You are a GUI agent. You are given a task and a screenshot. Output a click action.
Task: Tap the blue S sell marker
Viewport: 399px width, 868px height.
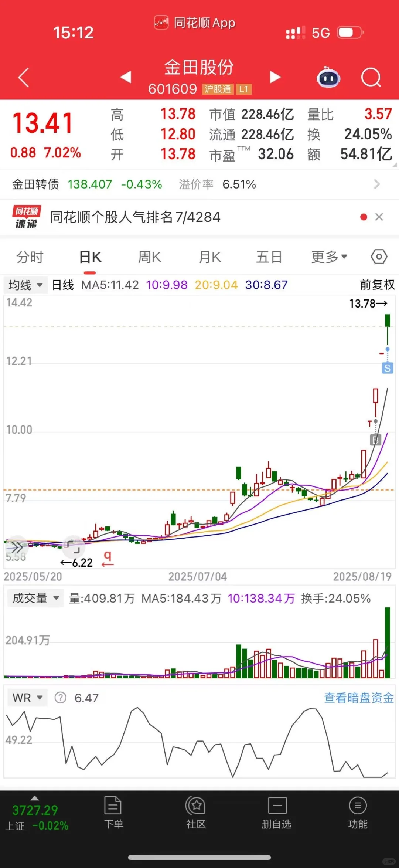(387, 368)
